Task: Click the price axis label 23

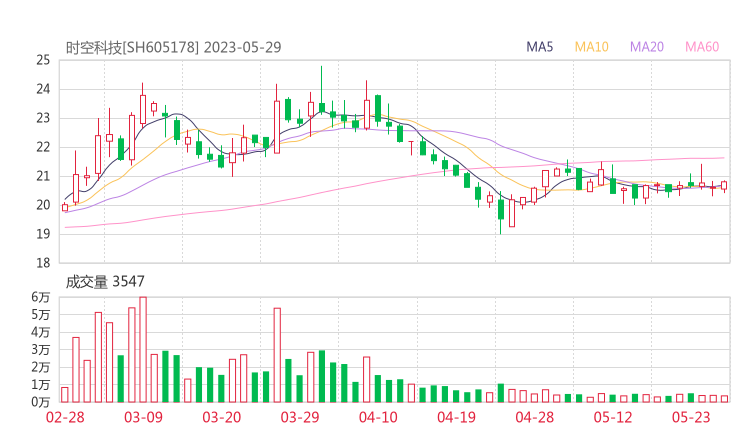Action: (x=43, y=118)
